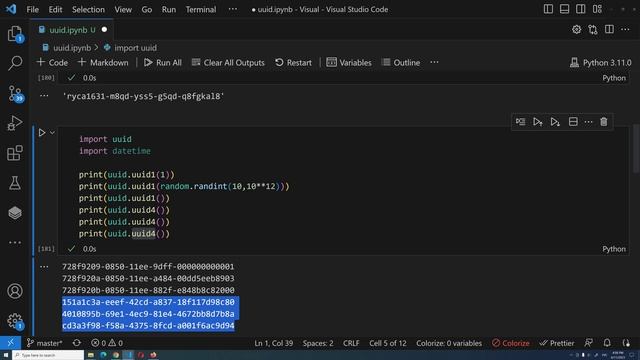640x360 pixels.
Task: Change cell language from Python label
Action: point(614,249)
